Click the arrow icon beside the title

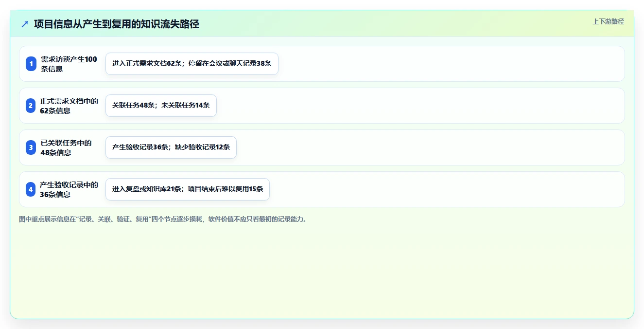coord(25,24)
